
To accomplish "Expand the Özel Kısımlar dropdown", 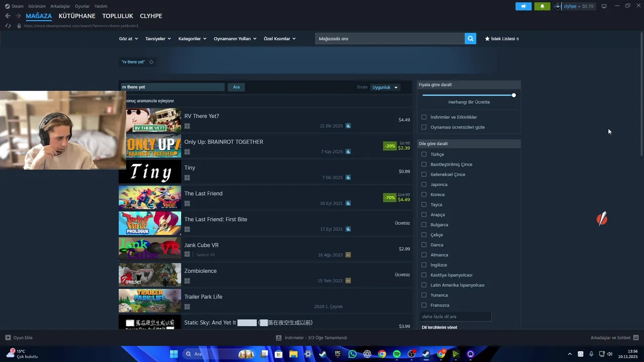I will pos(280,39).
